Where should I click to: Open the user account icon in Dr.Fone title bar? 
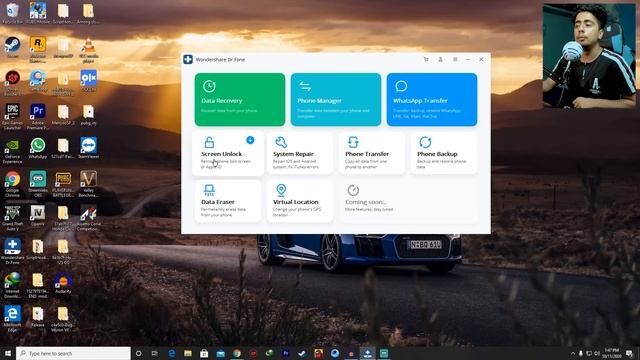[x=440, y=59]
